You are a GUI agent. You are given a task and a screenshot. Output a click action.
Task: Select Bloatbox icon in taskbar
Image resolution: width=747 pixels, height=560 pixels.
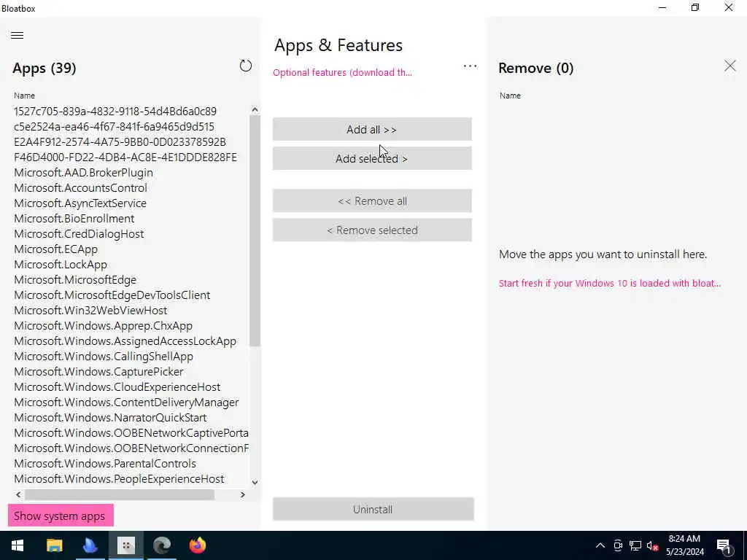[126, 545]
